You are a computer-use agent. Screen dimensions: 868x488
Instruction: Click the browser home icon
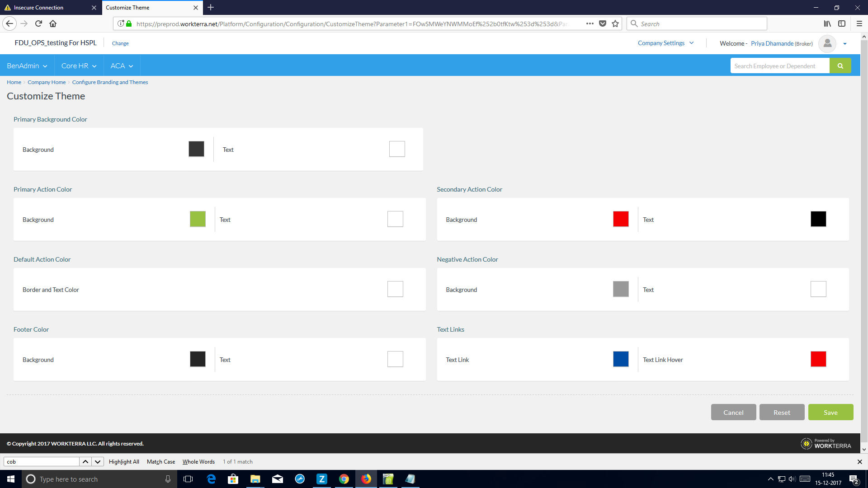coord(53,23)
